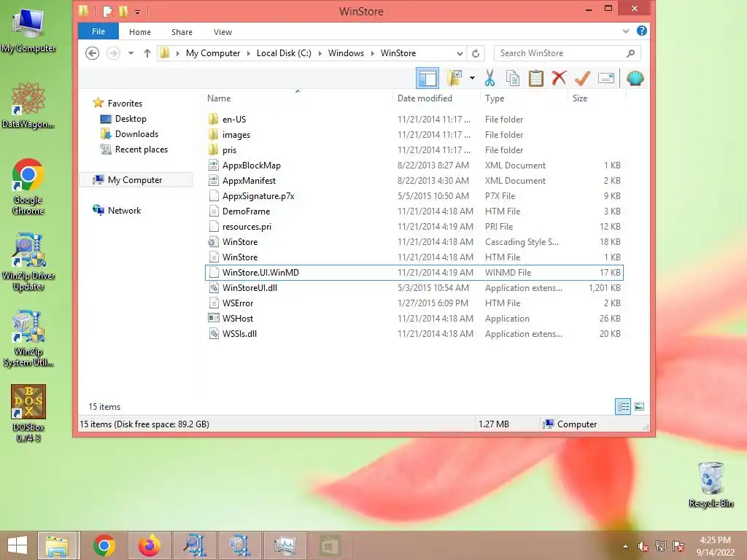Click Local Disk (C:) in the breadcrumb
Viewport: 747px width, 560px height.
284,53
